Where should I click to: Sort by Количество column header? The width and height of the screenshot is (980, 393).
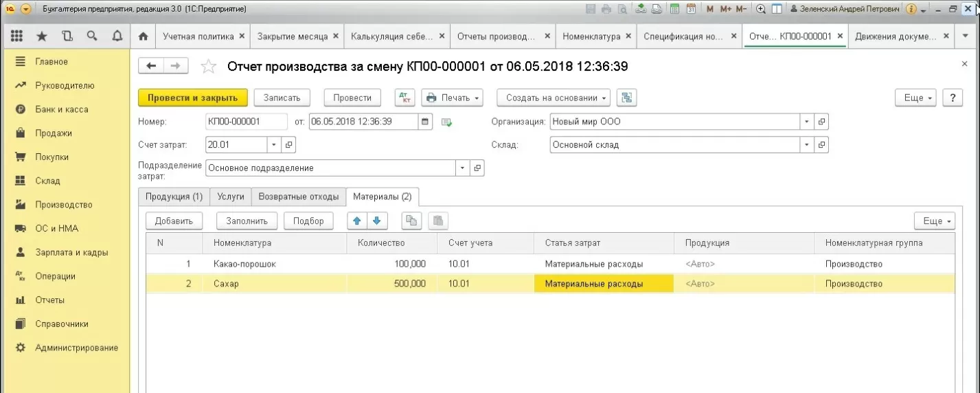[x=392, y=243]
